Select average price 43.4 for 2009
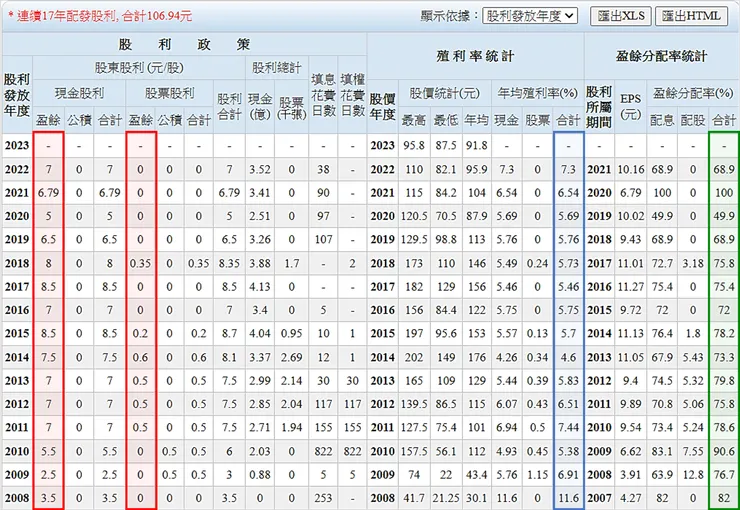 tap(477, 475)
